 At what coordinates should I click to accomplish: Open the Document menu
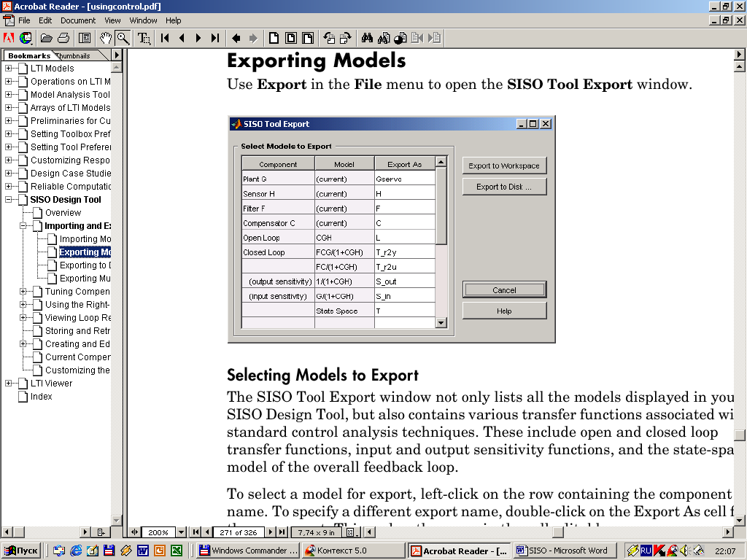click(77, 20)
